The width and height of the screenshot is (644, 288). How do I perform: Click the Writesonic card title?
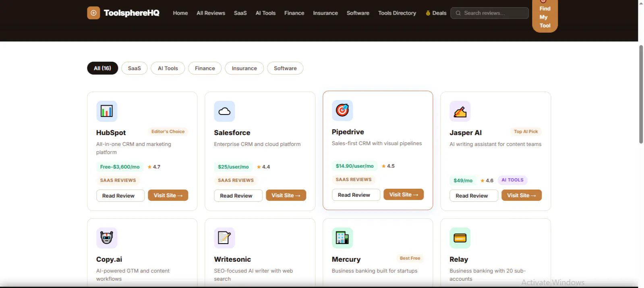click(232, 259)
